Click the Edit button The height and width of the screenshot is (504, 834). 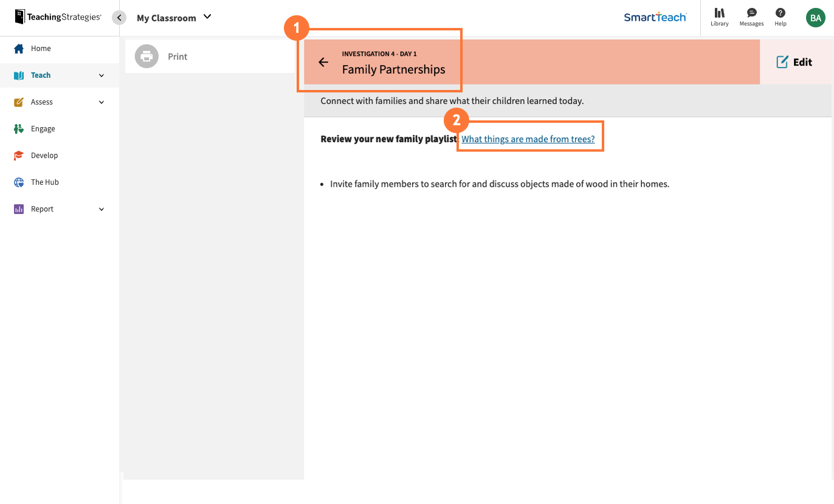point(794,62)
